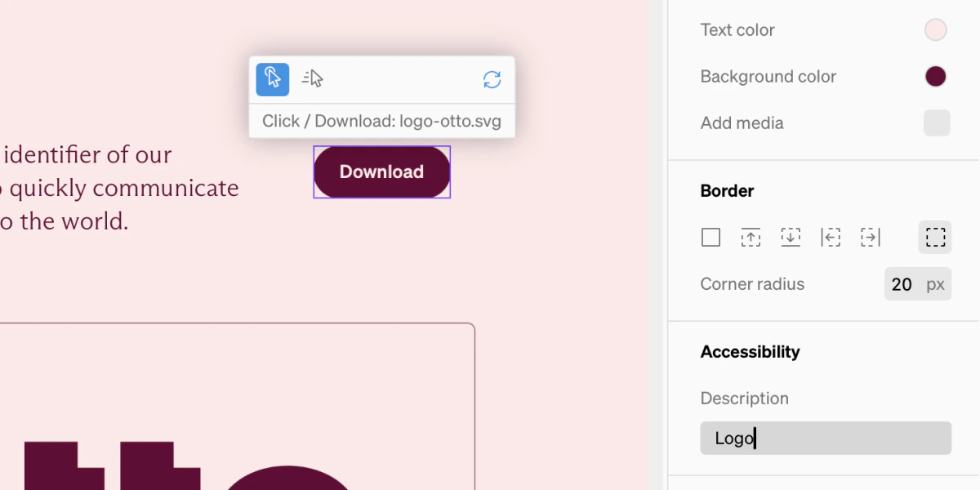
Task: Collapse the Accessibility section
Action: 750,351
